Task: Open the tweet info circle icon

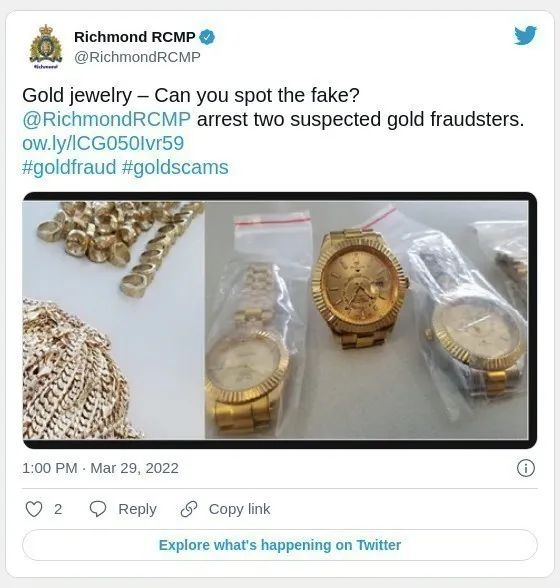Action: (x=526, y=468)
